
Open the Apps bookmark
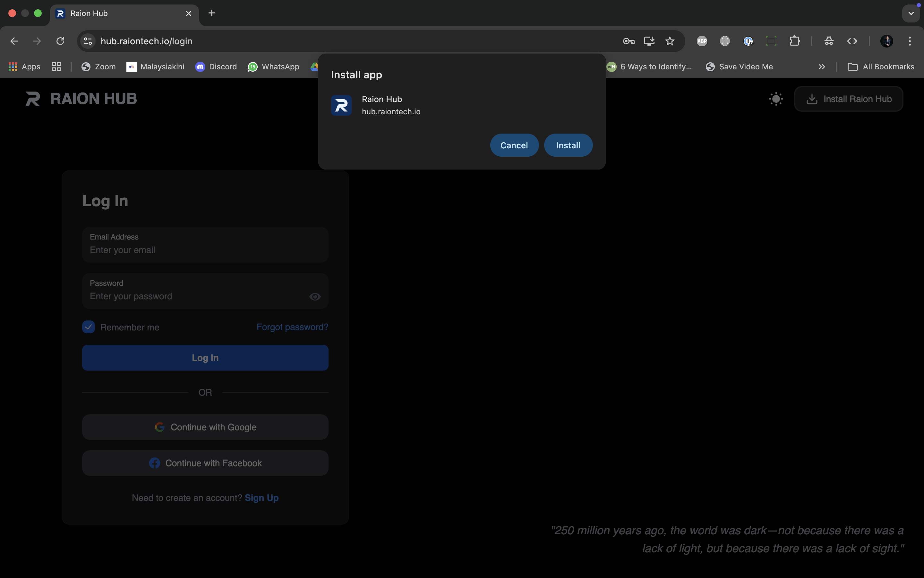24,66
